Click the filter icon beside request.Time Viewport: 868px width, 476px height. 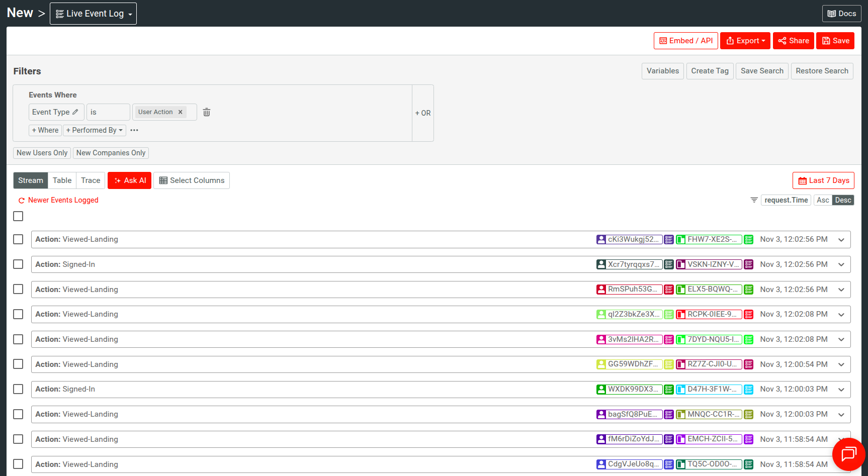coord(753,200)
